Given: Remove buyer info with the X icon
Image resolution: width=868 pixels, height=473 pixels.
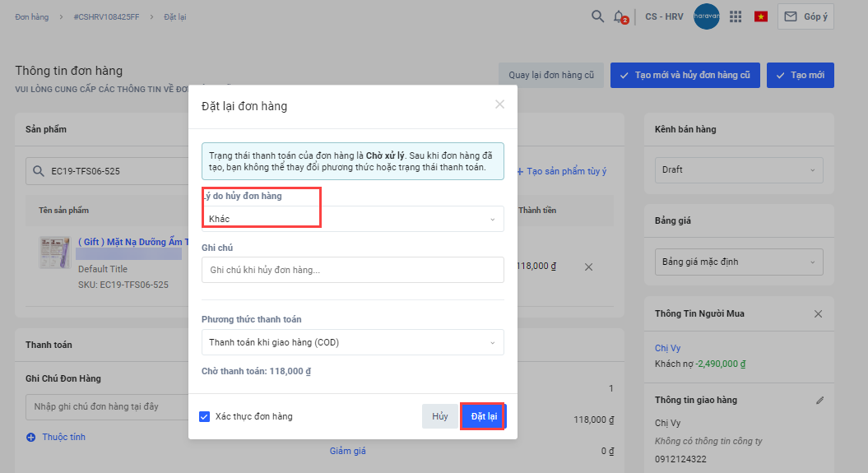Looking at the screenshot, I should (818, 314).
